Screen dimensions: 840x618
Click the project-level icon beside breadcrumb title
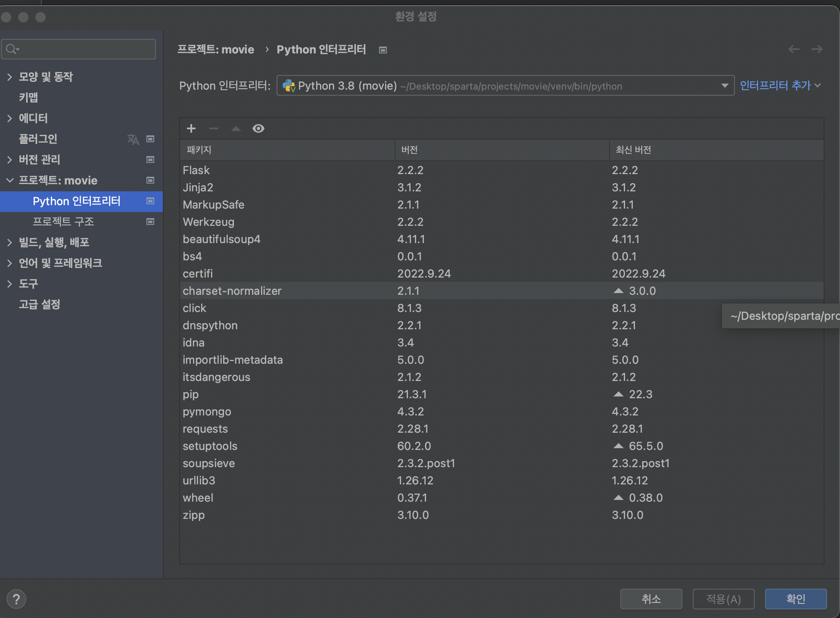point(383,50)
